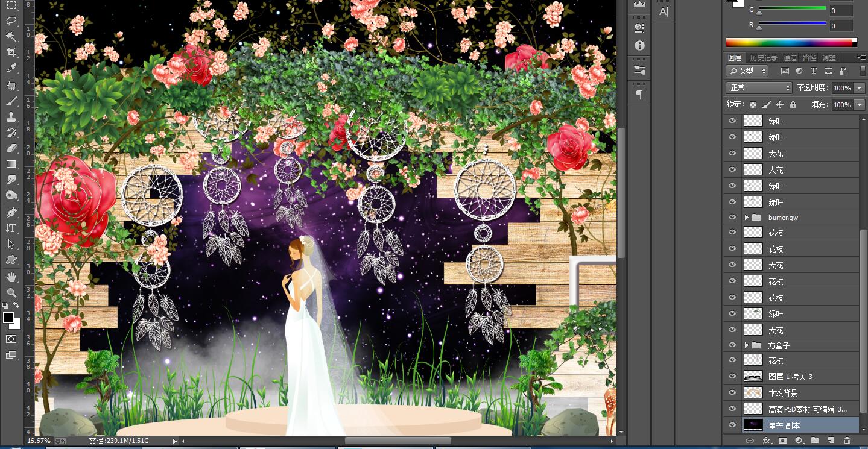Open the Paragraph panel icon
The image size is (868, 449).
pyautogui.click(x=639, y=95)
